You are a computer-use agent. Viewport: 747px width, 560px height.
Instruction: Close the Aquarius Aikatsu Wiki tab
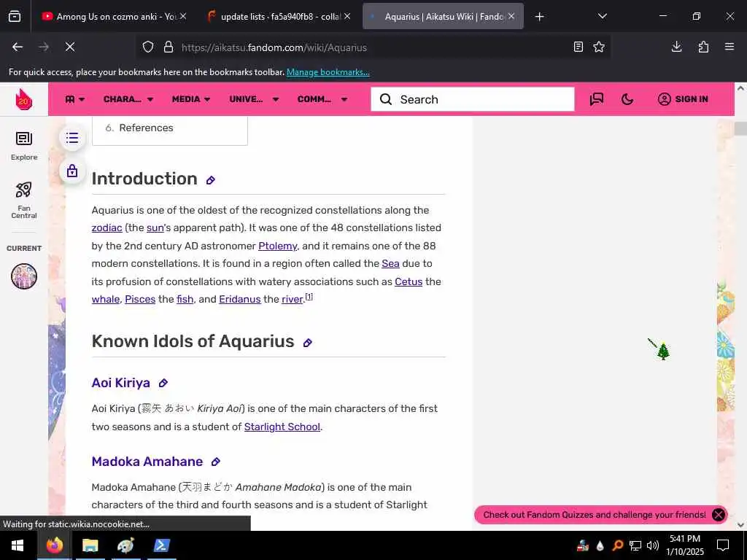point(511,16)
